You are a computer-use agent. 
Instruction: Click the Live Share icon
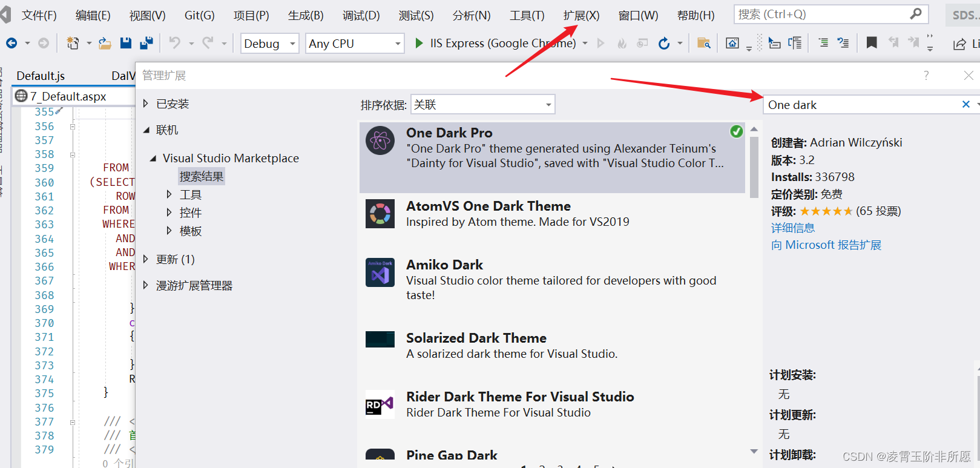click(x=959, y=44)
